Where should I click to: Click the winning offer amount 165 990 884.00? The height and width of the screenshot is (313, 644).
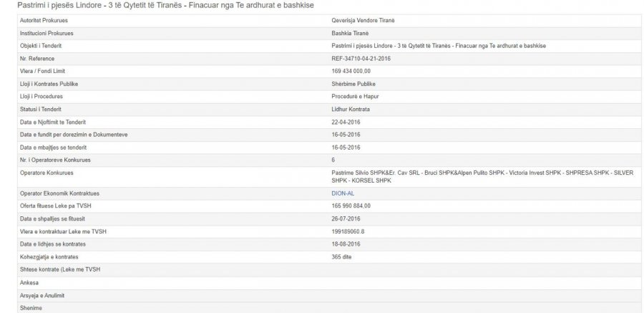346,206
